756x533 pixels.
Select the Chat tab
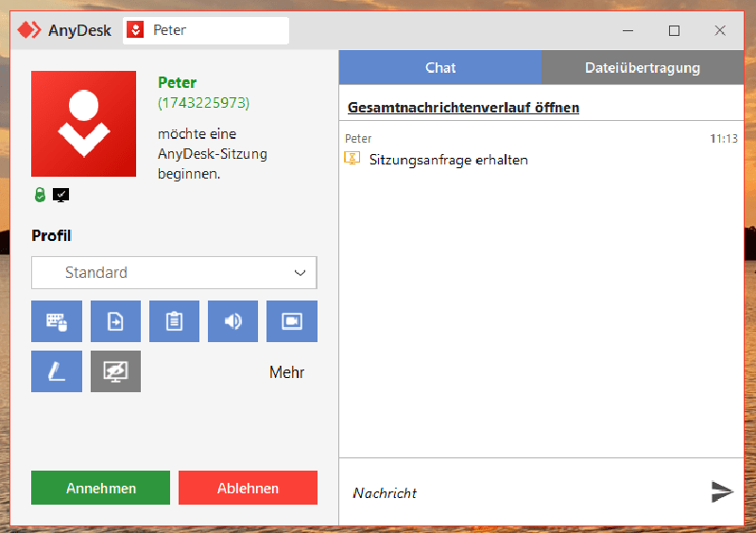pyautogui.click(x=440, y=68)
